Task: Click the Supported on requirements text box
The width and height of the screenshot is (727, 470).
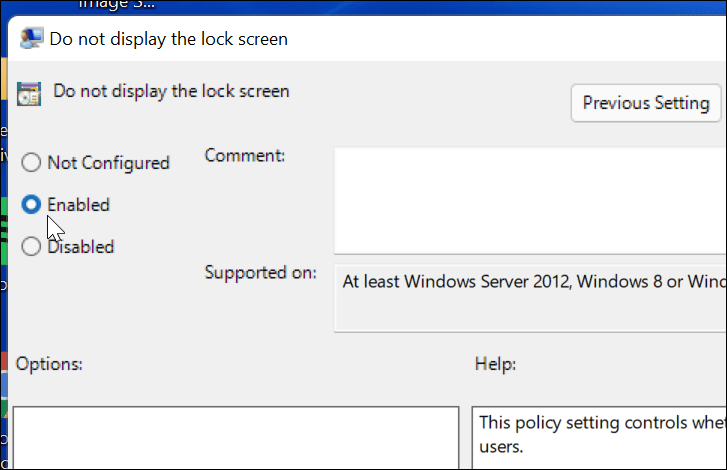Action: (530, 298)
